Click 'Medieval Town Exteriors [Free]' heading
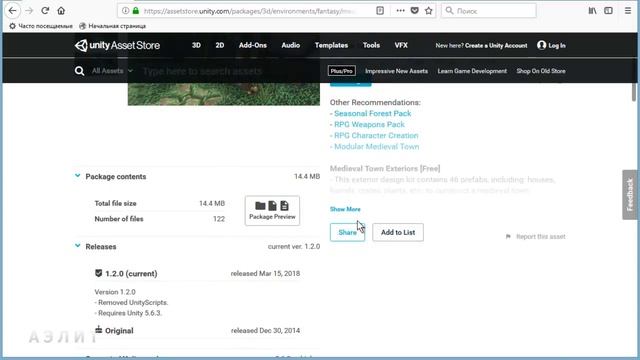640x360 pixels. [385, 169]
